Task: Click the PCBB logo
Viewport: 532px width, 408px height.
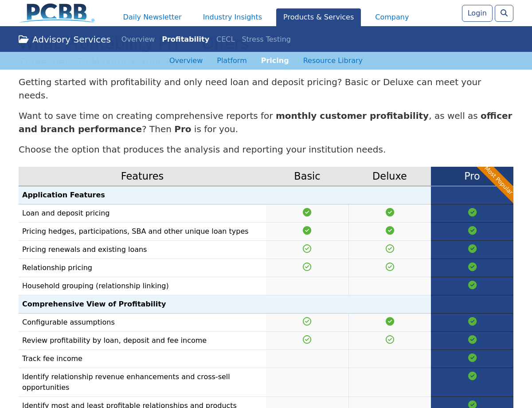Action: [x=57, y=13]
